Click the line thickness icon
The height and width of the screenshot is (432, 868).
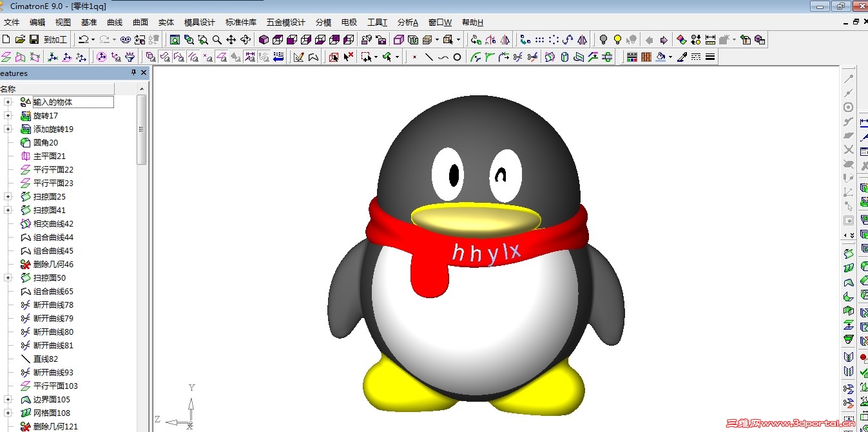click(710, 57)
